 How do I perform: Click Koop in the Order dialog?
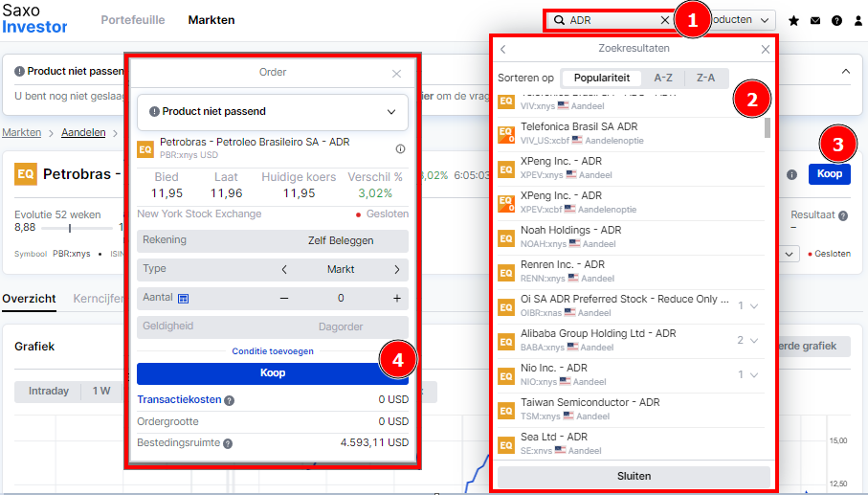(273, 373)
